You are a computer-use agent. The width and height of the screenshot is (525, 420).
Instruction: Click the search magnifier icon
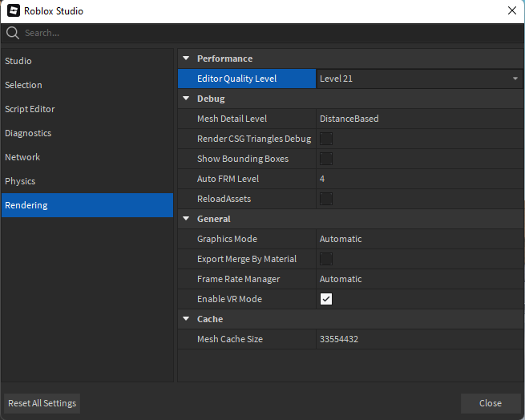click(12, 33)
